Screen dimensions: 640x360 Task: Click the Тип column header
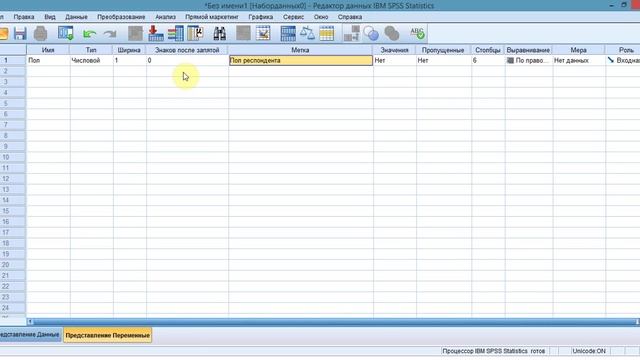91,50
